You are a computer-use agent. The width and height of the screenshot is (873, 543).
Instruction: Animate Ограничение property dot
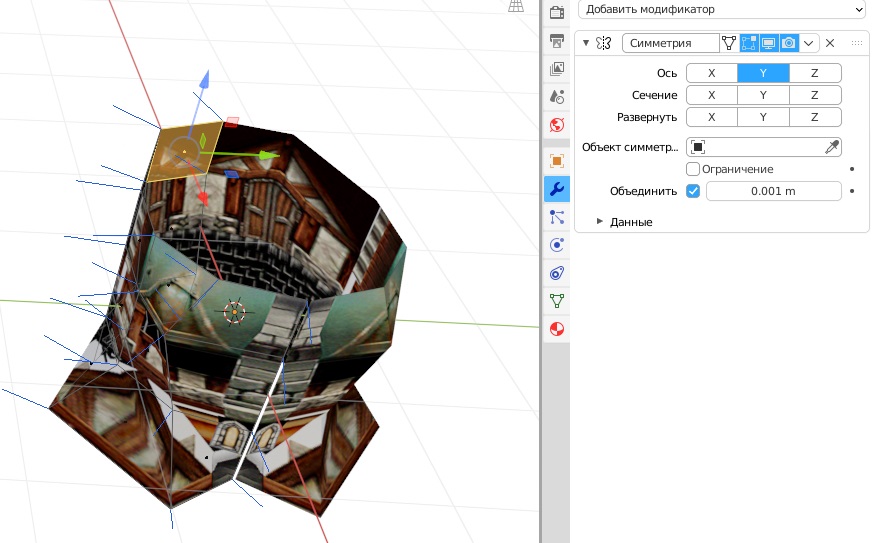point(852,169)
